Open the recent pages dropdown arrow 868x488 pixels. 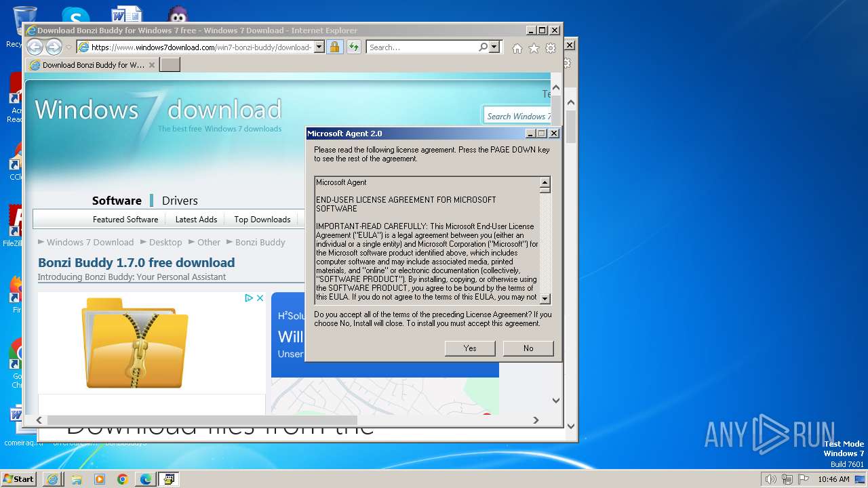click(68, 47)
